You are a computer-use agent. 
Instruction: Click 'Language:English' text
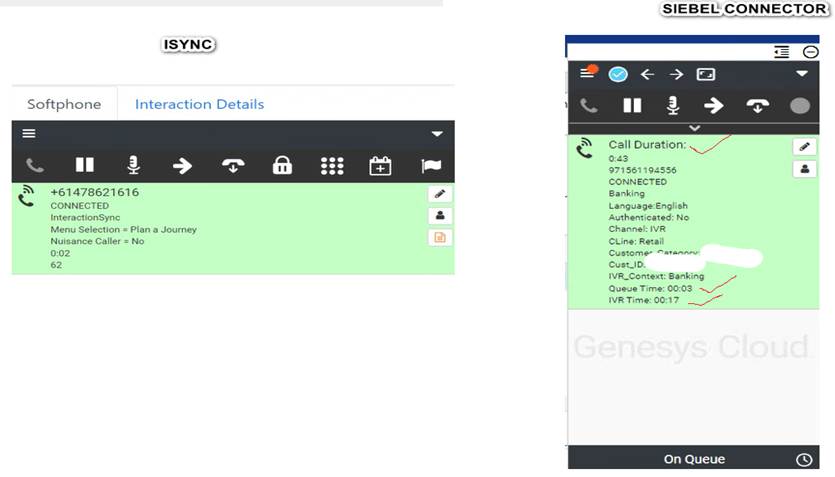[648, 205]
